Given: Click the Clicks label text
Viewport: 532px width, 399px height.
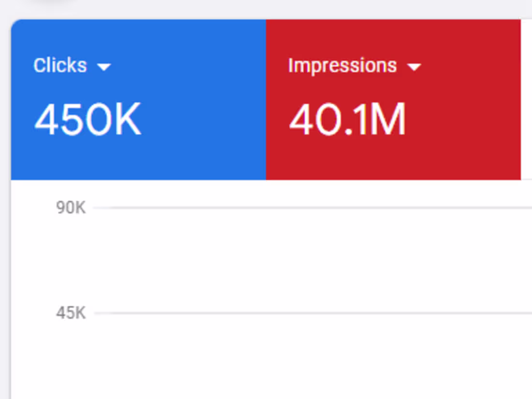Looking at the screenshot, I should (60, 66).
